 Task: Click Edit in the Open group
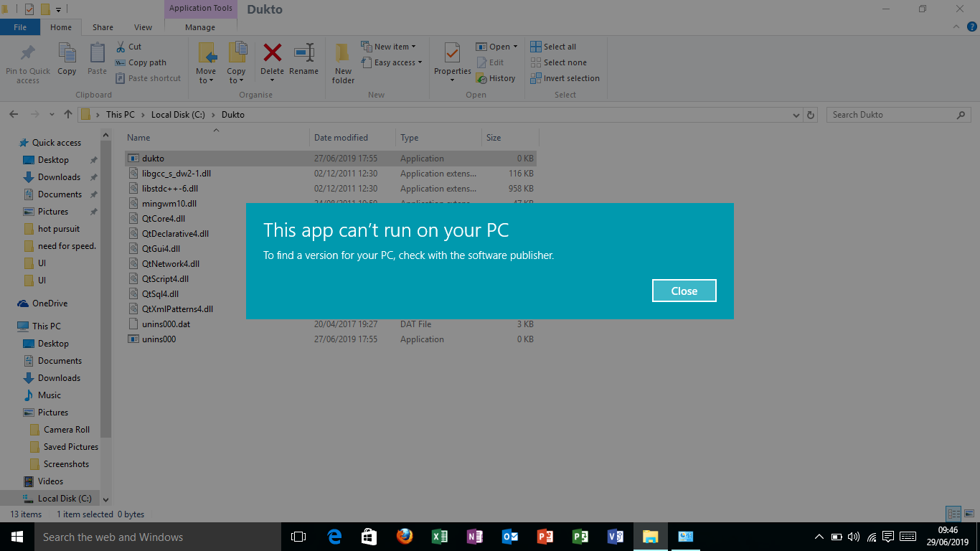[x=490, y=62]
